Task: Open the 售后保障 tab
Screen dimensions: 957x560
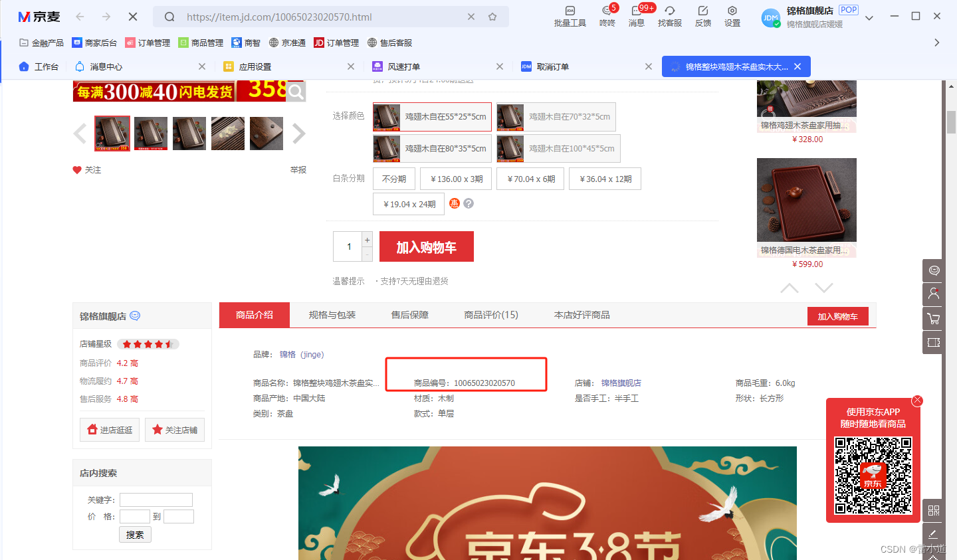Action: [x=410, y=315]
